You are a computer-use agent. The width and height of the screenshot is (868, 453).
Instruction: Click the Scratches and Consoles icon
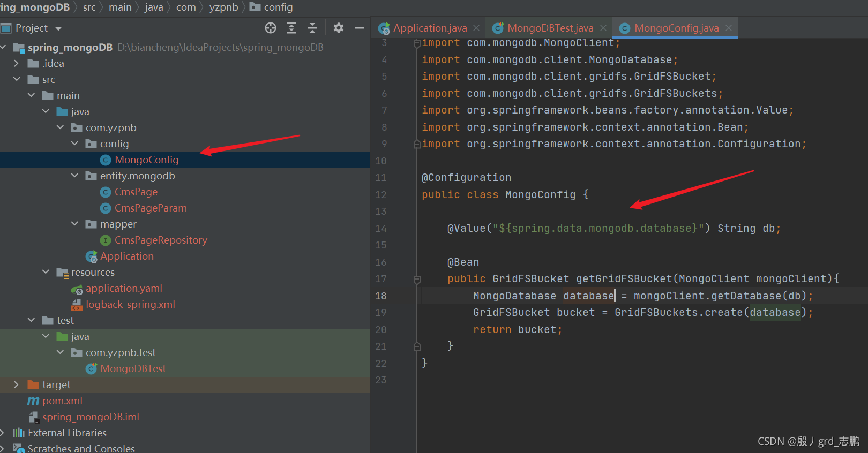pyautogui.click(x=19, y=448)
